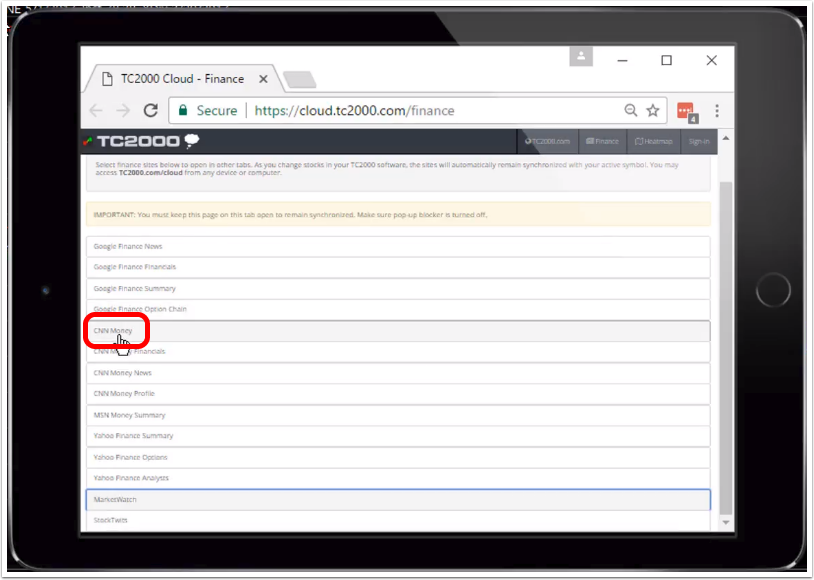814x580 pixels.
Task: Open Google Finance News
Action: [398, 246]
